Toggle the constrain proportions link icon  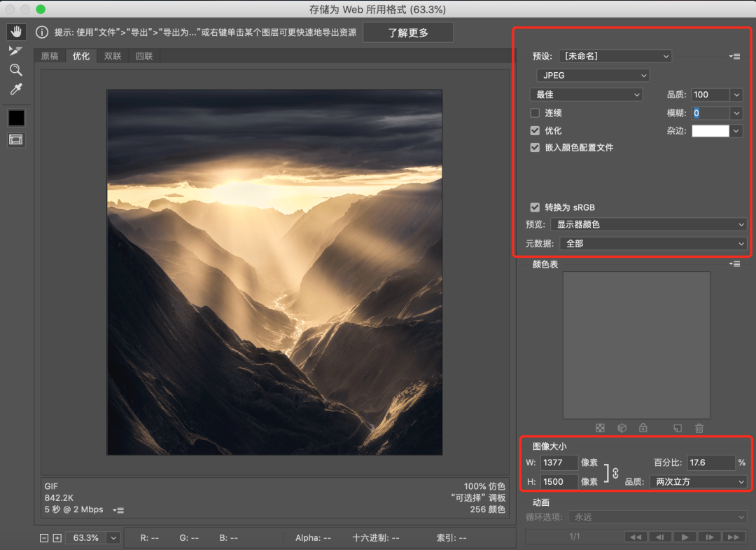pyautogui.click(x=616, y=474)
